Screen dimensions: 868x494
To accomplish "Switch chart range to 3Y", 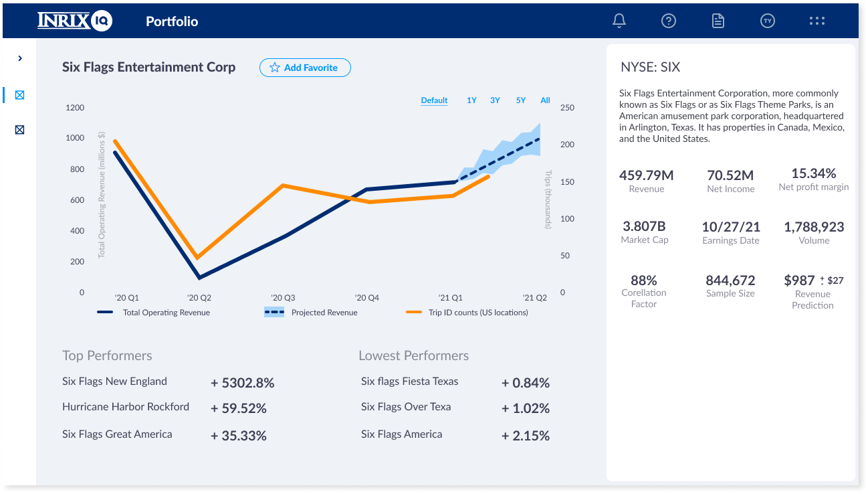I will [x=495, y=100].
